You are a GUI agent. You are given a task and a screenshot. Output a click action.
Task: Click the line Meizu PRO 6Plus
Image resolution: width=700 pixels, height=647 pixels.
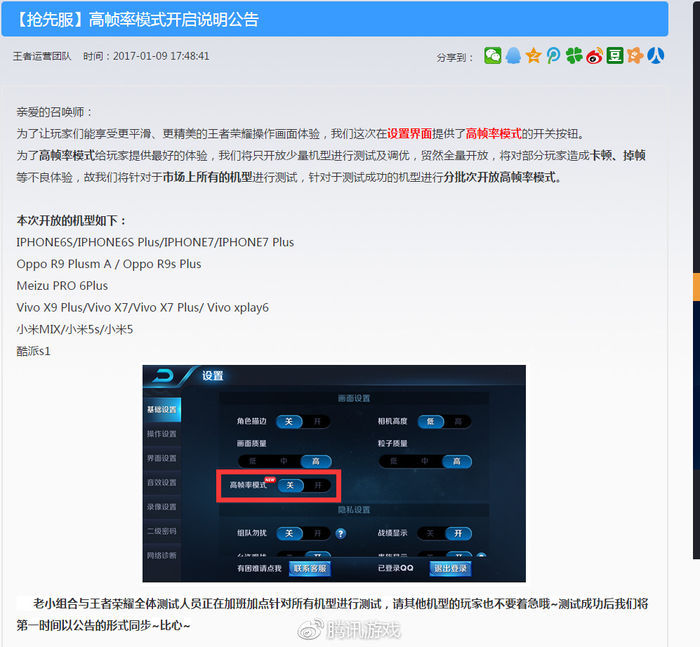click(62, 286)
